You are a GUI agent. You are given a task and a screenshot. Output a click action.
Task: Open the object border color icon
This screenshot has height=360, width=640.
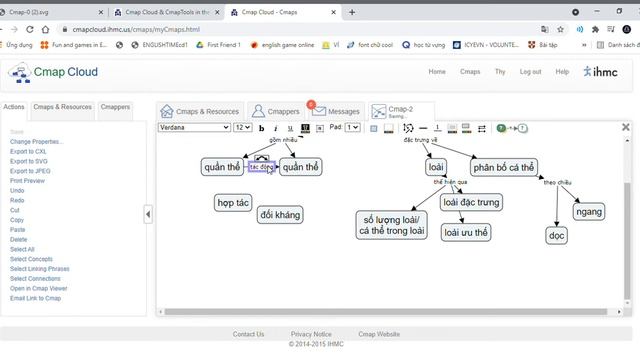[389, 128]
